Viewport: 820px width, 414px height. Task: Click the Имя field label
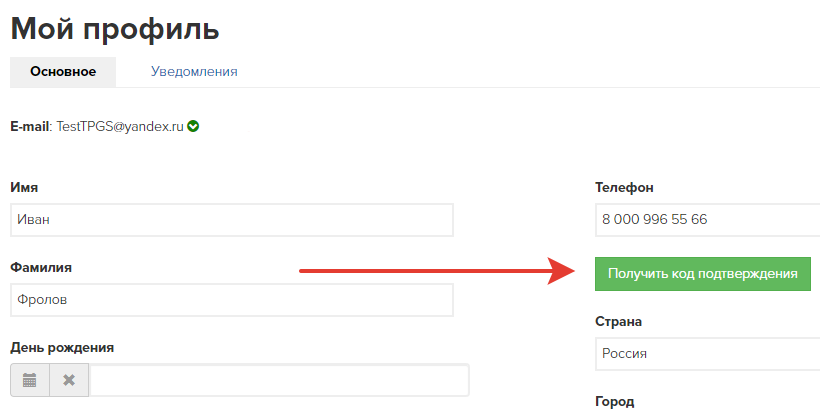point(25,188)
